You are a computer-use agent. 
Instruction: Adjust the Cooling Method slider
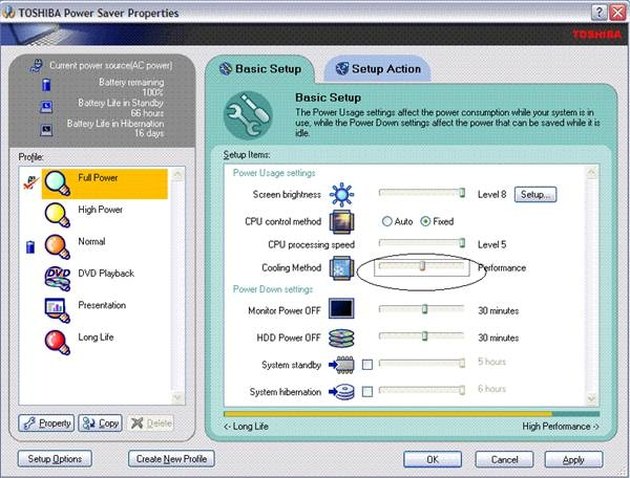point(422,266)
